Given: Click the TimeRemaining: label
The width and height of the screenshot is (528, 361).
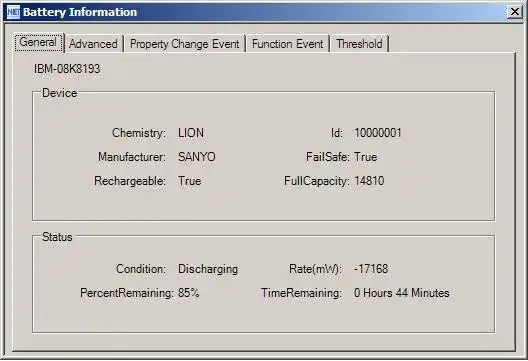Looking at the screenshot, I should [301, 293].
